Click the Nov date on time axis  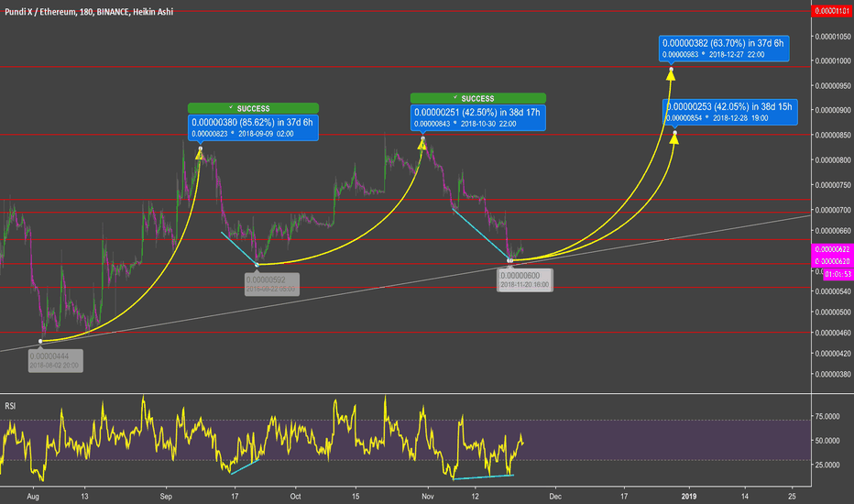428,497
